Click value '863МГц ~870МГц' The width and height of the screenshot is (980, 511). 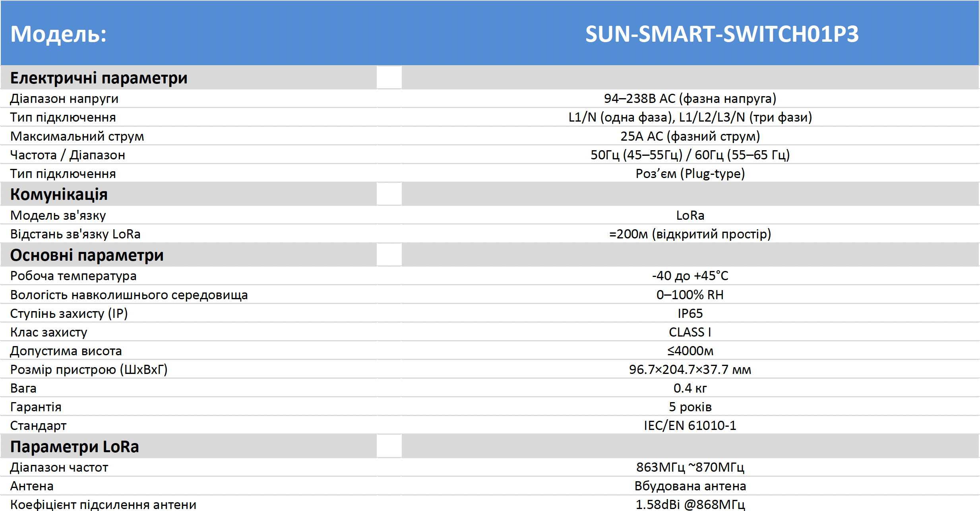click(x=690, y=467)
